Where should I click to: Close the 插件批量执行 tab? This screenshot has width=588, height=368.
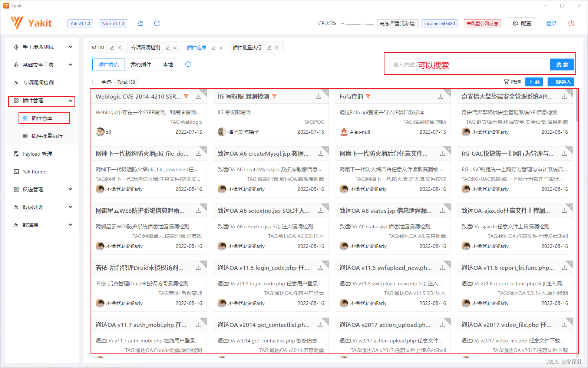click(277, 48)
